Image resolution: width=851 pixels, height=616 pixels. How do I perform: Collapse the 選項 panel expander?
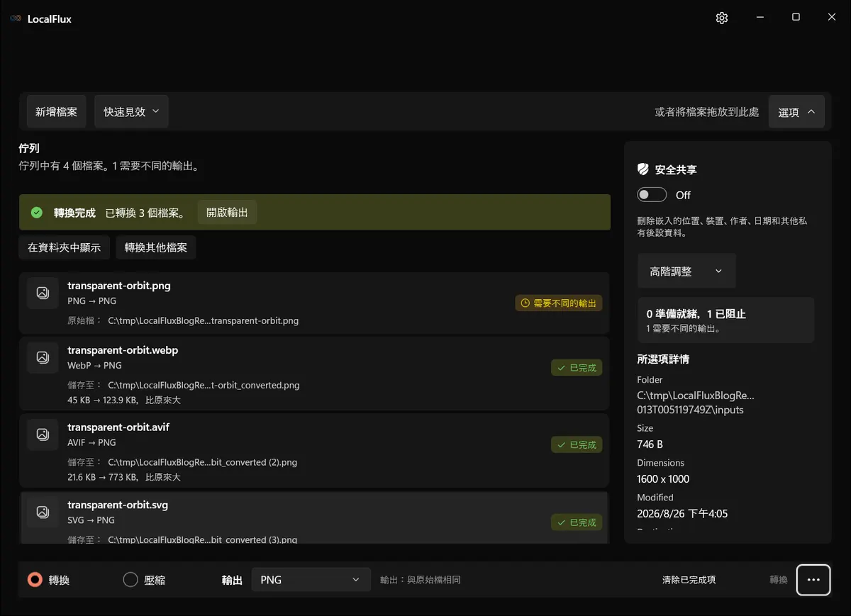[796, 111]
